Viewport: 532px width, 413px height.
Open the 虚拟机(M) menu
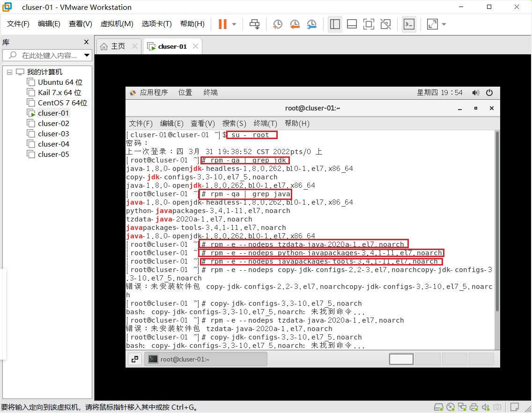pos(117,24)
